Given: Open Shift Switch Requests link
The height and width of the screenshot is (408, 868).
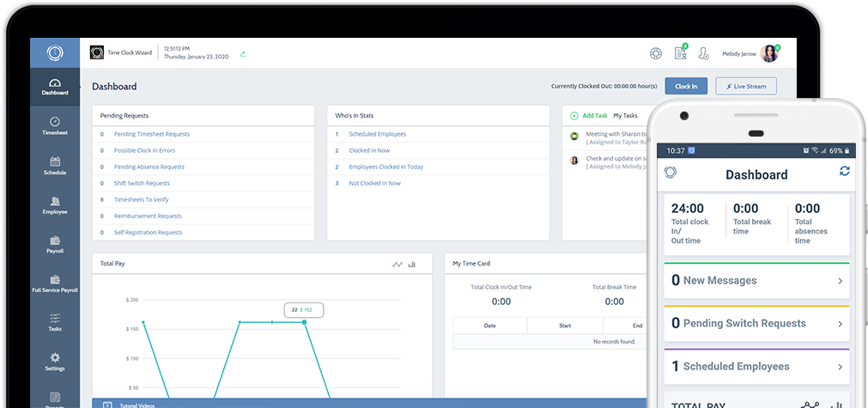Looking at the screenshot, I should click(142, 183).
